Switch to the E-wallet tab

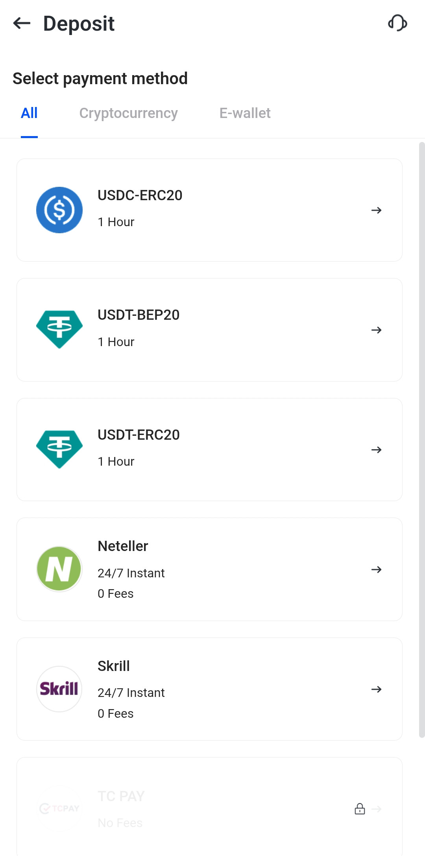(245, 113)
